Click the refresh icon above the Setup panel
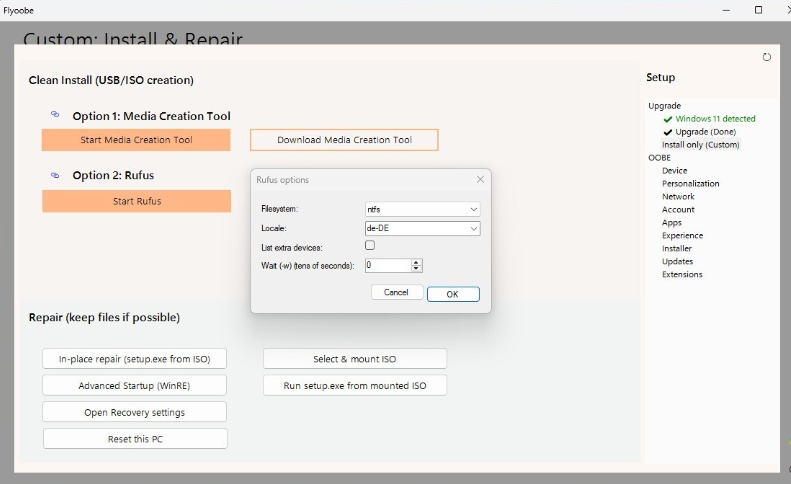Viewport: 791px width, 484px height. coord(767,57)
